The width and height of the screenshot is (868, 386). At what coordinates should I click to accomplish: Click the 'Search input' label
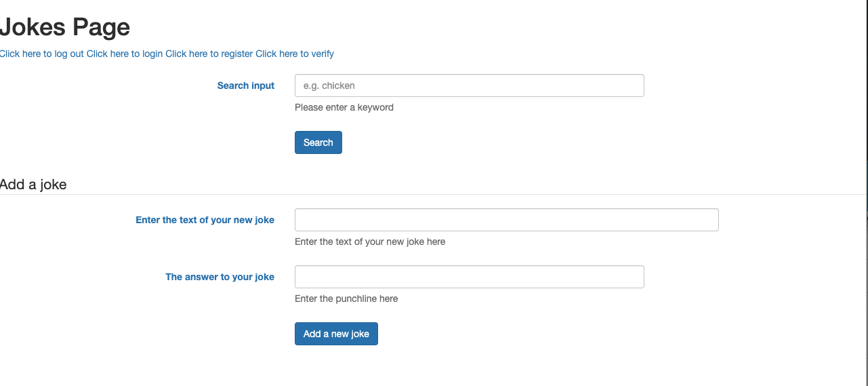click(x=246, y=85)
